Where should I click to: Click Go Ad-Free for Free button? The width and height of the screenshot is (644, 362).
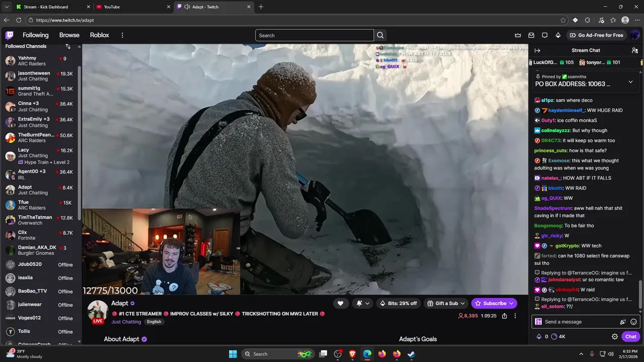[596, 35]
